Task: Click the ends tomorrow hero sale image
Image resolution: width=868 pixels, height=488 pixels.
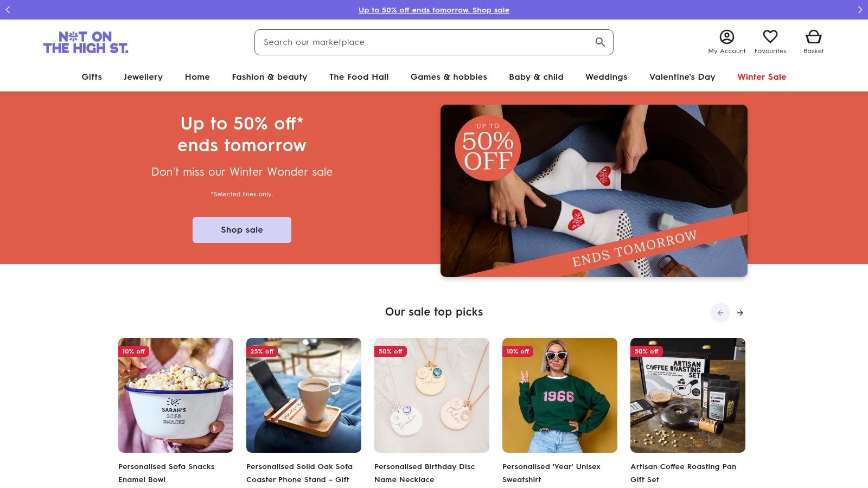Action: pos(593,191)
